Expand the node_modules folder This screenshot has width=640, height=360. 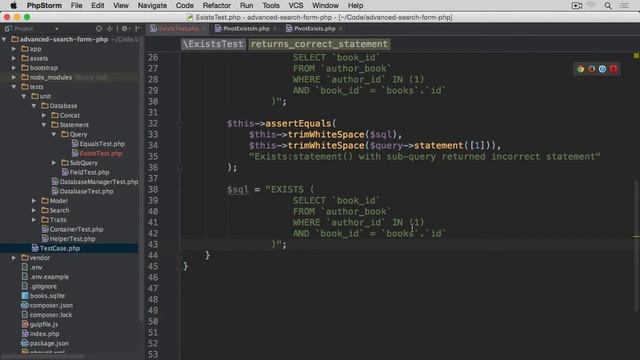[14, 77]
